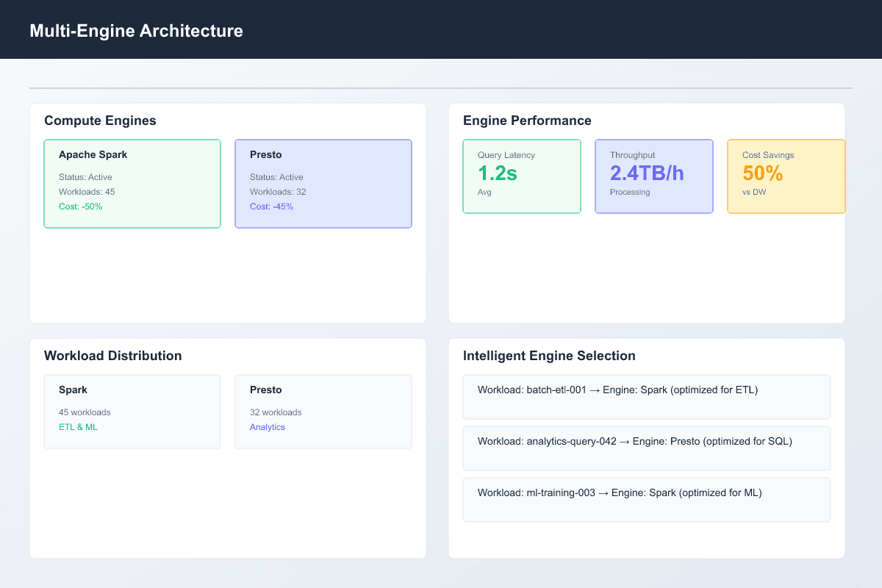Click the ETL & ML link

point(78,427)
